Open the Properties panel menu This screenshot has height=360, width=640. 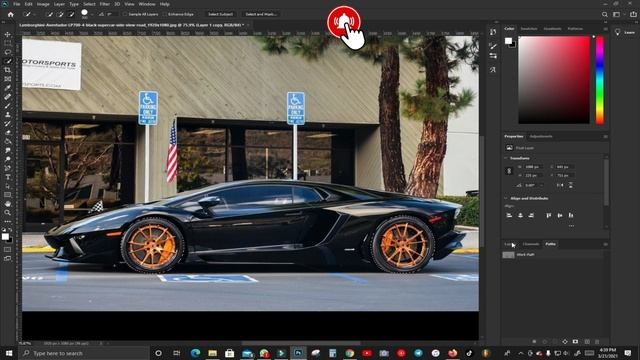tap(605, 136)
